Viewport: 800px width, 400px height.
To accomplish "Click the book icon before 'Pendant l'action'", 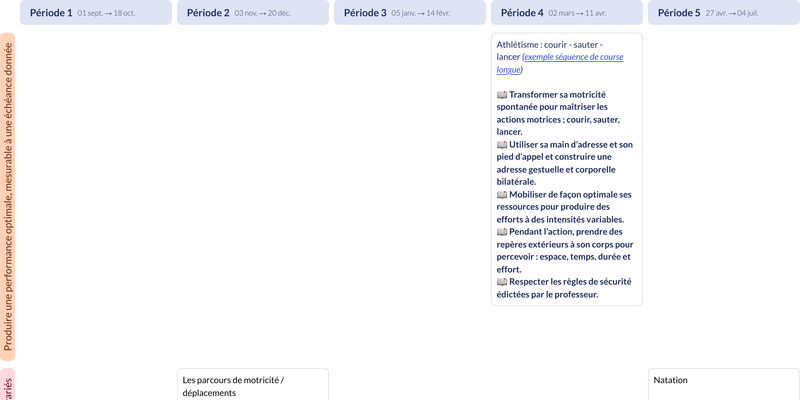I will point(502,232).
